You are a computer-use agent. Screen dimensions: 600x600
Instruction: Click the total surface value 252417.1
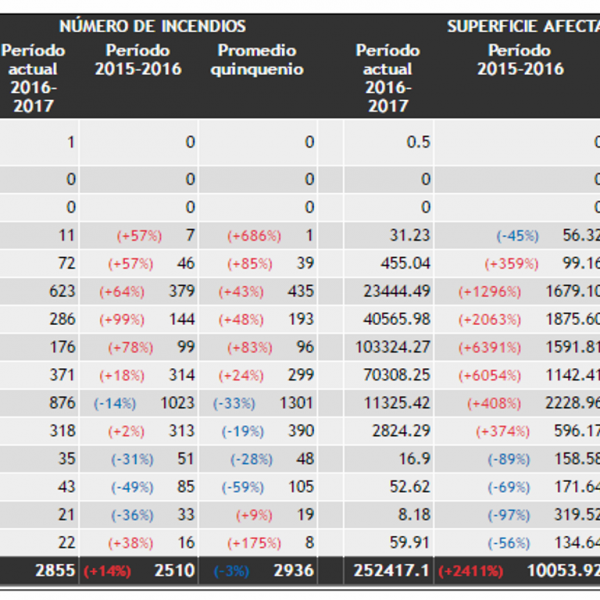pos(391,571)
